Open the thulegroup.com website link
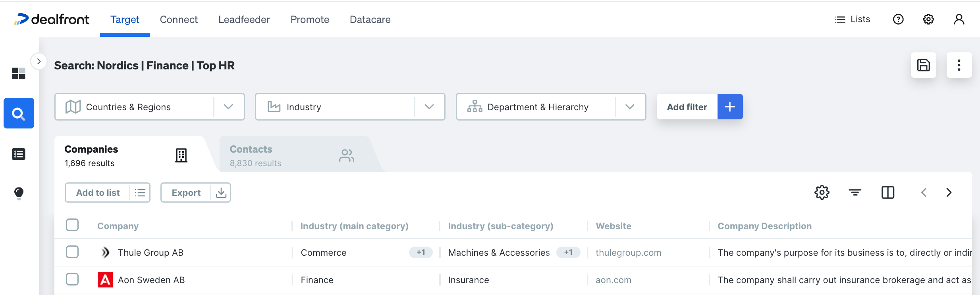 pyautogui.click(x=628, y=253)
